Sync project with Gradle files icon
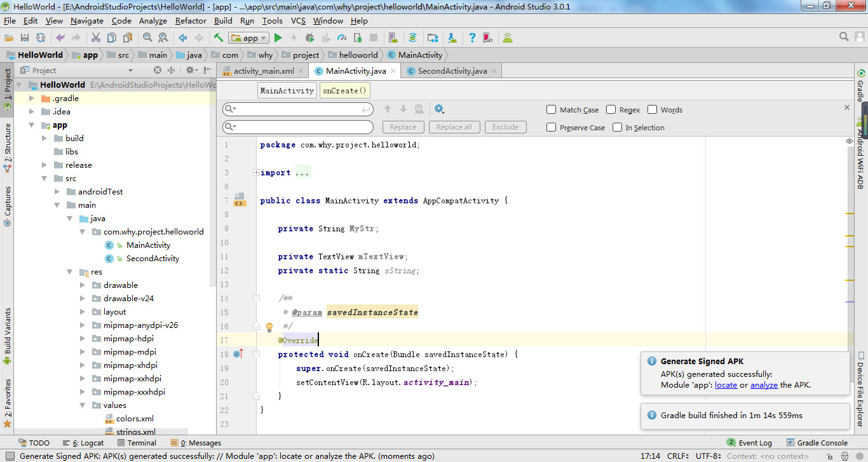Image resolution: width=868 pixels, height=462 pixels. [413, 38]
